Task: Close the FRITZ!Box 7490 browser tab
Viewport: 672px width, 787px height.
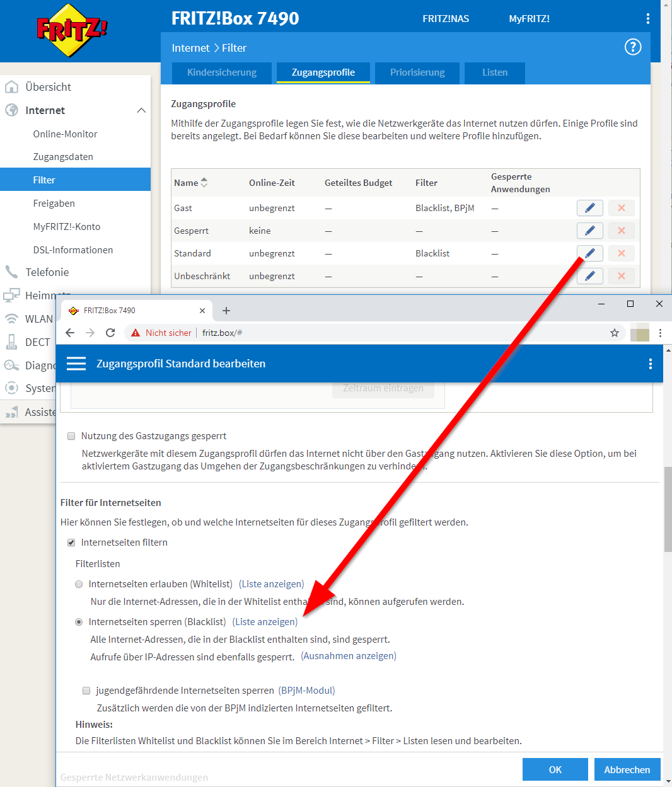Action: (x=202, y=311)
